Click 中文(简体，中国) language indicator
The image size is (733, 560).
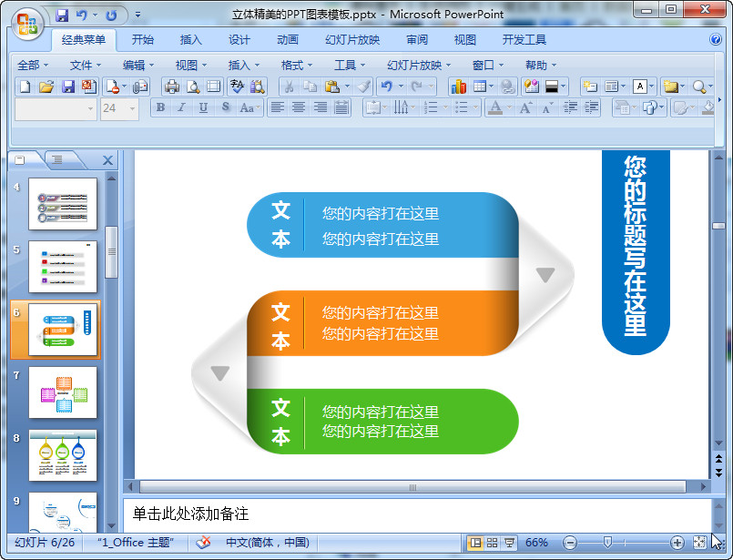(x=268, y=542)
